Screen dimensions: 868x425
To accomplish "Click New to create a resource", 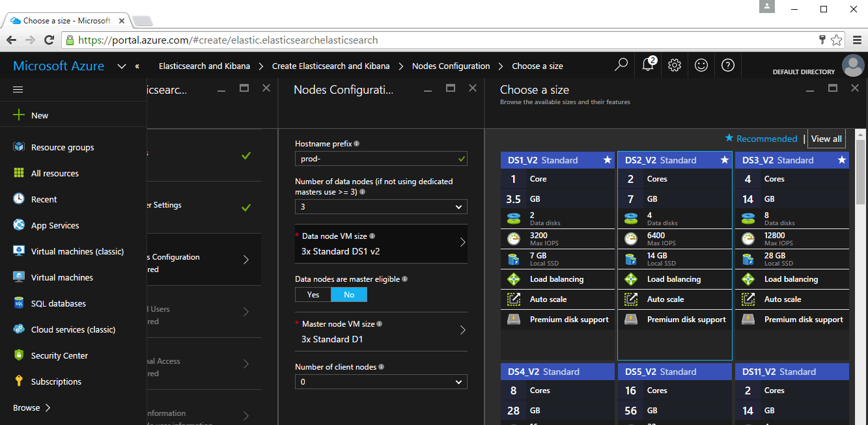I will pyautogui.click(x=40, y=115).
